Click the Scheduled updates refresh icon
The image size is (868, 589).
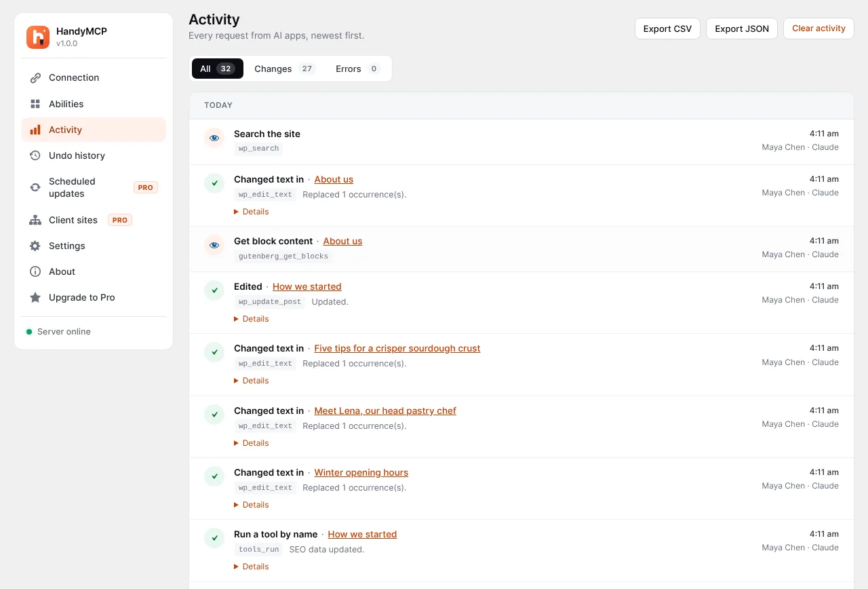click(x=35, y=187)
